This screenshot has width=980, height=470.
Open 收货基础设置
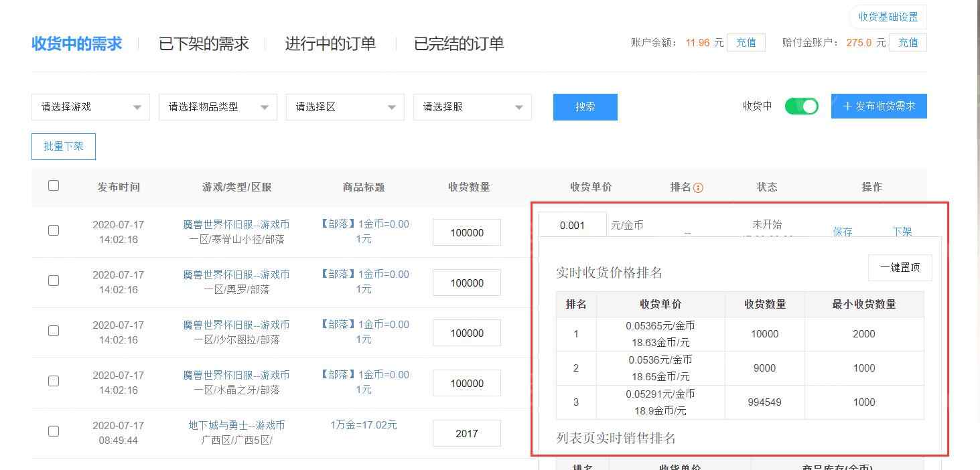point(888,17)
